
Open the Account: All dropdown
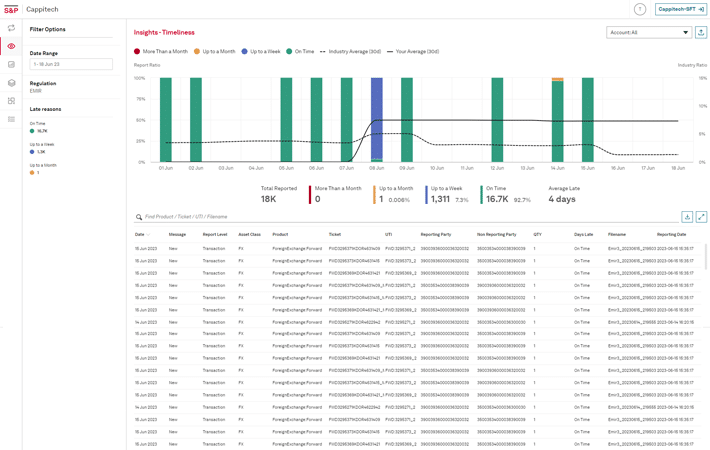click(x=649, y=33)
